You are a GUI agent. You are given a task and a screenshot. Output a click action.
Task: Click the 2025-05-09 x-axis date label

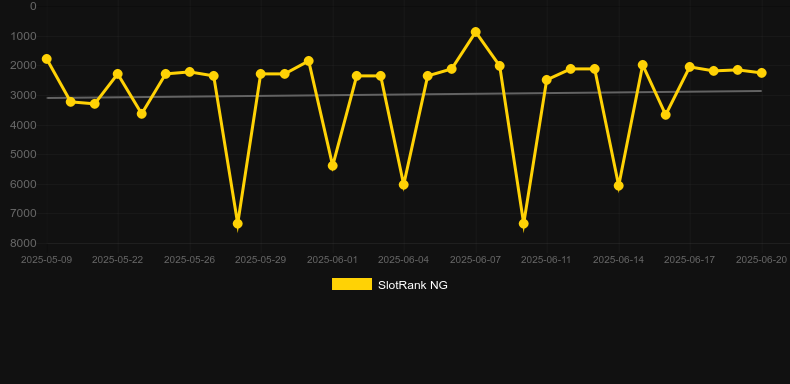(x=46, y=260)
